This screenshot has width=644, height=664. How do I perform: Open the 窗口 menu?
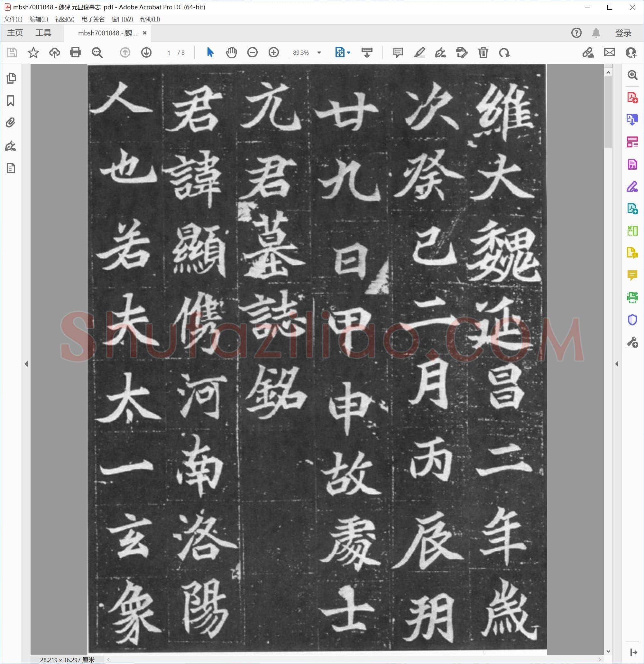(122, 19)
